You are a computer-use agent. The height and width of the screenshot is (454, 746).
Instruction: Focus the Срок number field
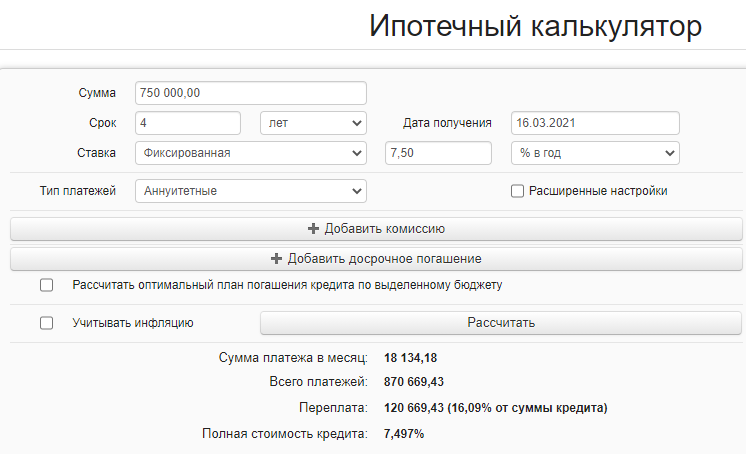[x=188, y=123]
